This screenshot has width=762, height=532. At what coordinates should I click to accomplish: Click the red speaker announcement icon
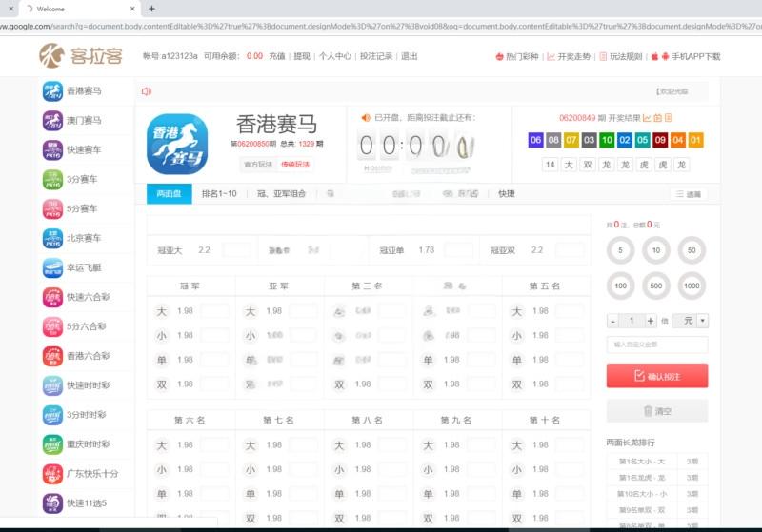pos(147,91)
